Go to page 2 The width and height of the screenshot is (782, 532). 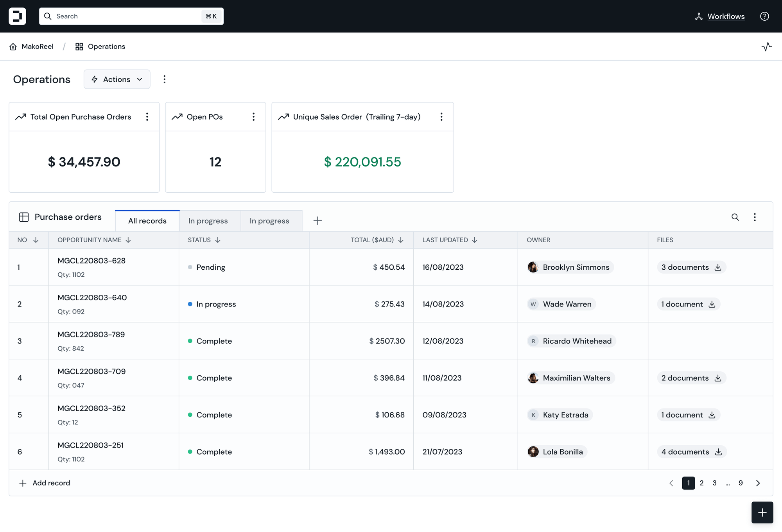coord(701,483)
